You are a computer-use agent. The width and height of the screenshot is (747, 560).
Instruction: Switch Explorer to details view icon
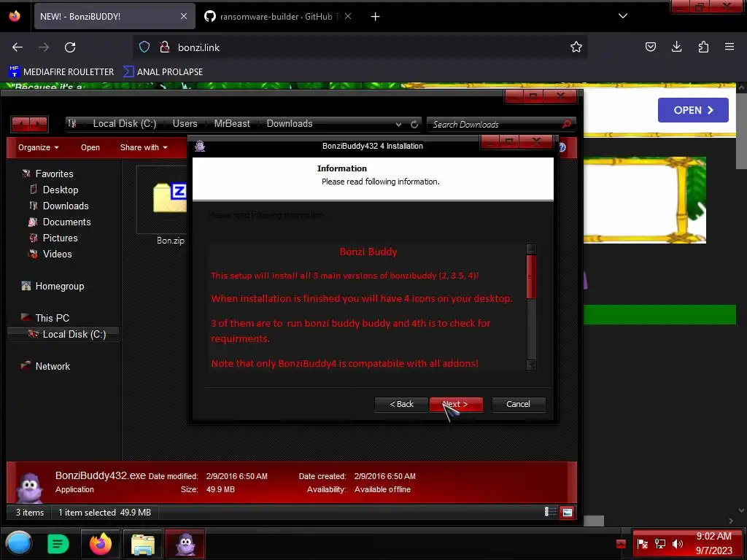click(550, 512)
